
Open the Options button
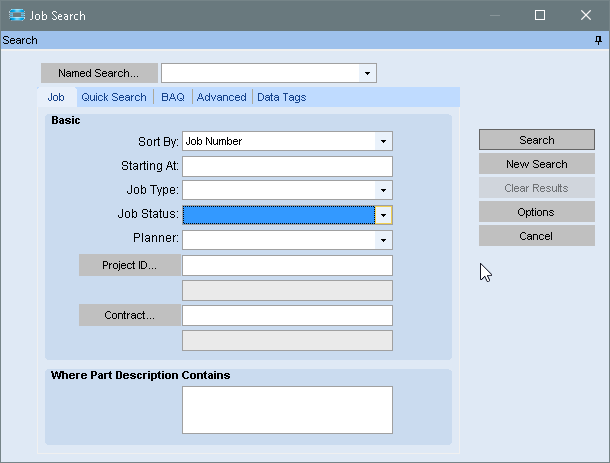tap(536, 212)
